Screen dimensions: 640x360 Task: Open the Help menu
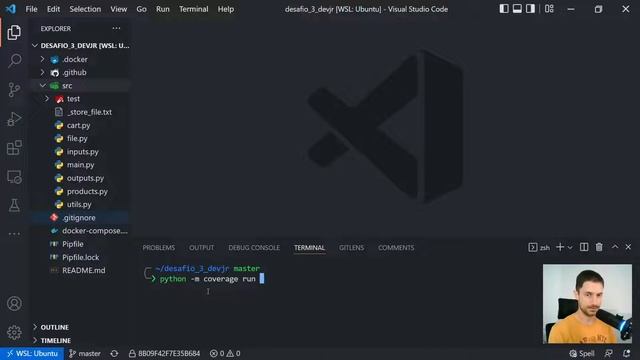(226, 9)
